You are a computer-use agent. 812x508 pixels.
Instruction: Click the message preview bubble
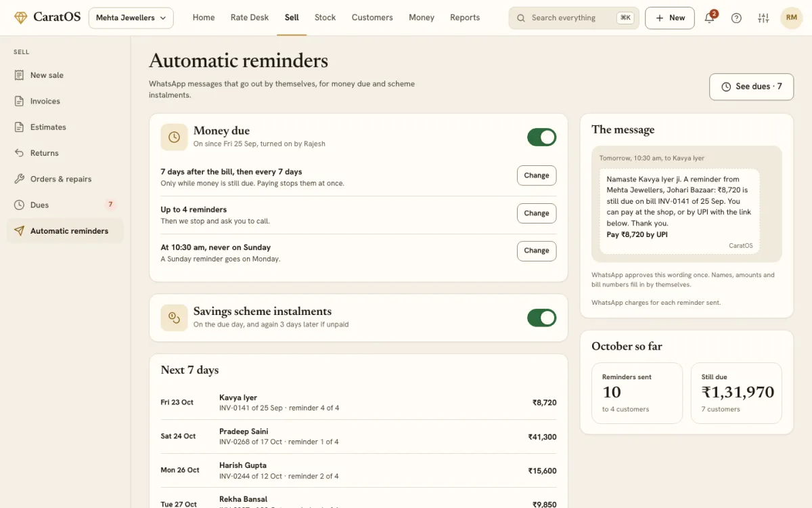coord(679,211)
